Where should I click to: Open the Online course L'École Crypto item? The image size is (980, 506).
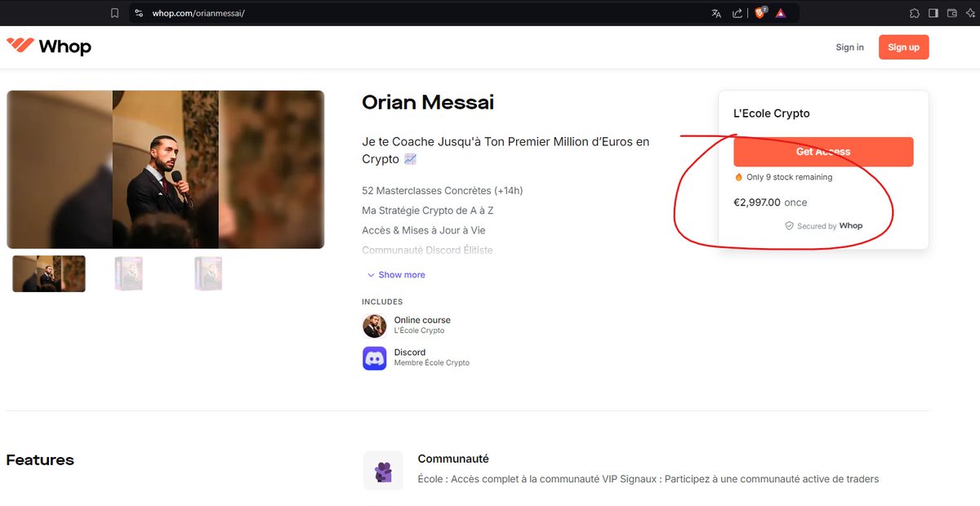click(406, 325)
